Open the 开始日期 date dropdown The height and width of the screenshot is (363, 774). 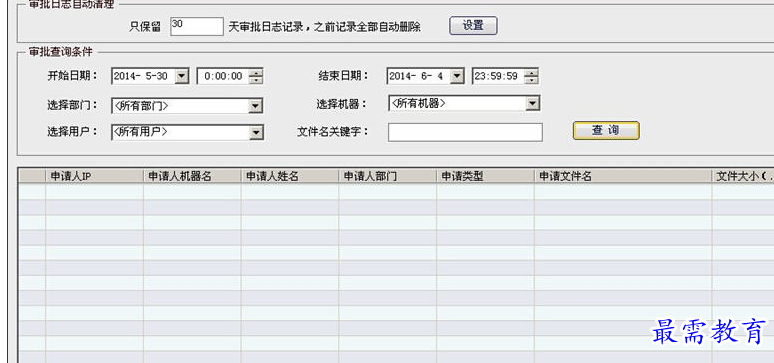[182, 76]
